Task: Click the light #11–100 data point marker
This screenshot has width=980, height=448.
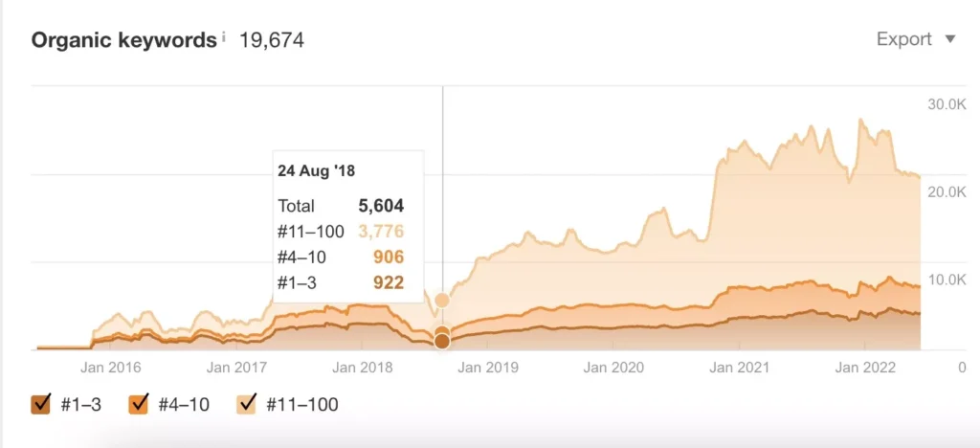Action: coord(441,301)
